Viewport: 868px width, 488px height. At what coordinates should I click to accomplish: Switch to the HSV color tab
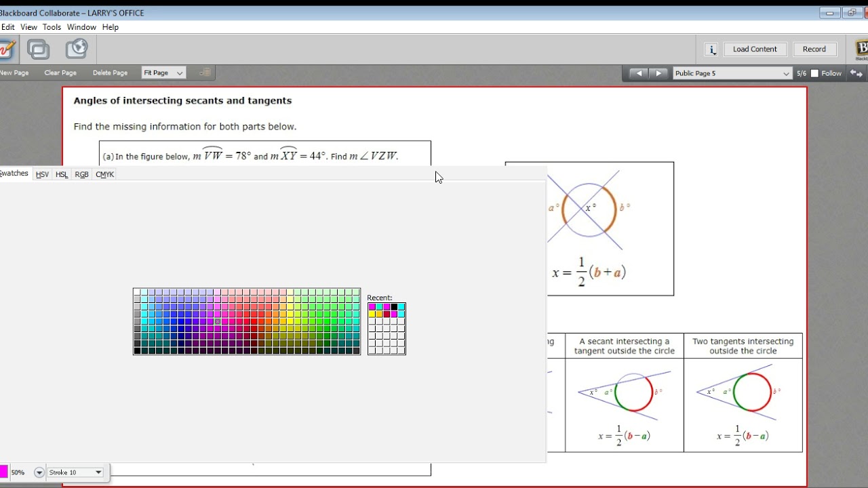(x=42, y=174)
